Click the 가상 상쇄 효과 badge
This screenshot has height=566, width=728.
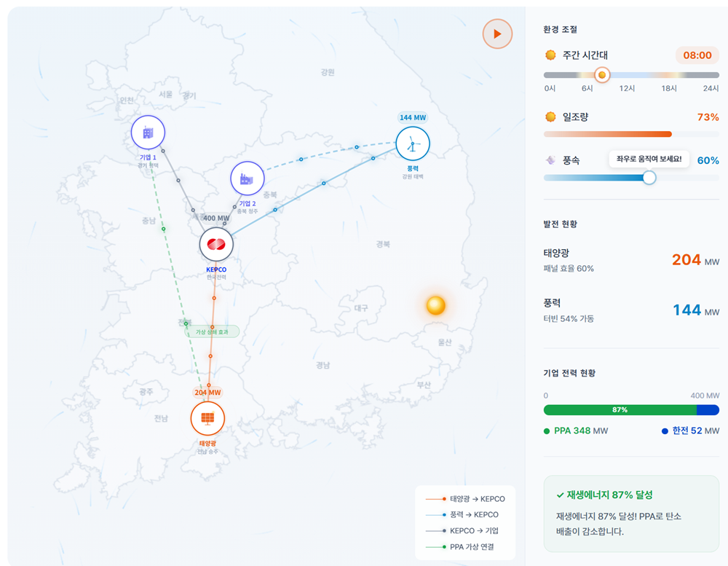pyautogui.click(x=212, y=331)
